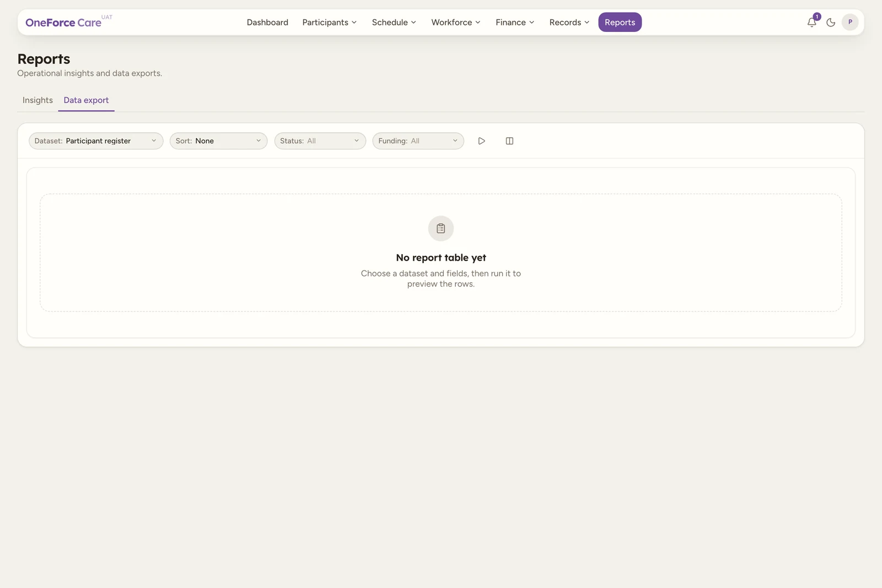This screenshot has width=882, height=588.
Task: Open the user profile avatar P
Action: coord(850,22)
